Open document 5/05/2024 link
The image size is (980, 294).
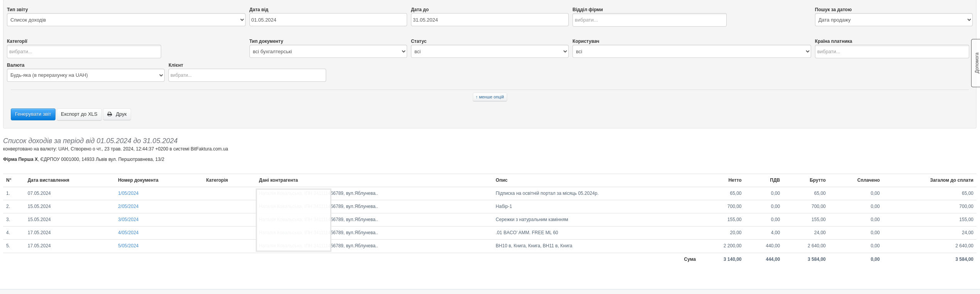coord(128,246)
